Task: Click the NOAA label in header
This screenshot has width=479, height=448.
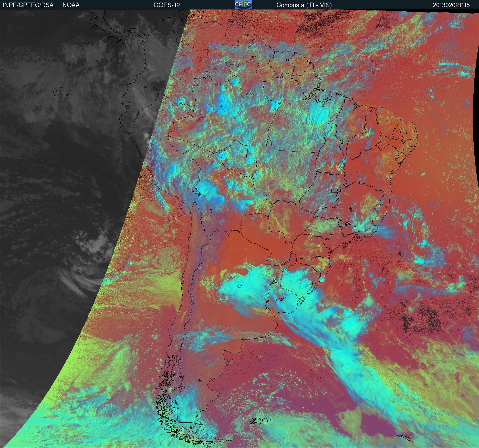Action: coord(71,5)
